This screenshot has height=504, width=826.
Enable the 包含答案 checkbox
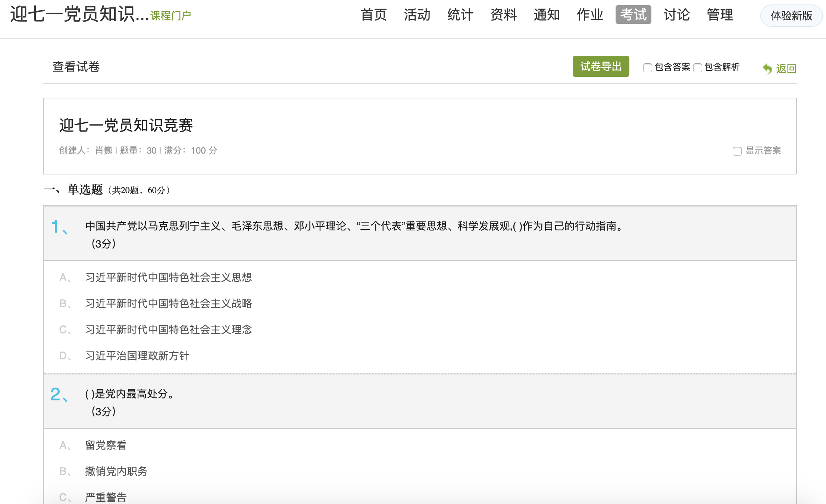648,68
